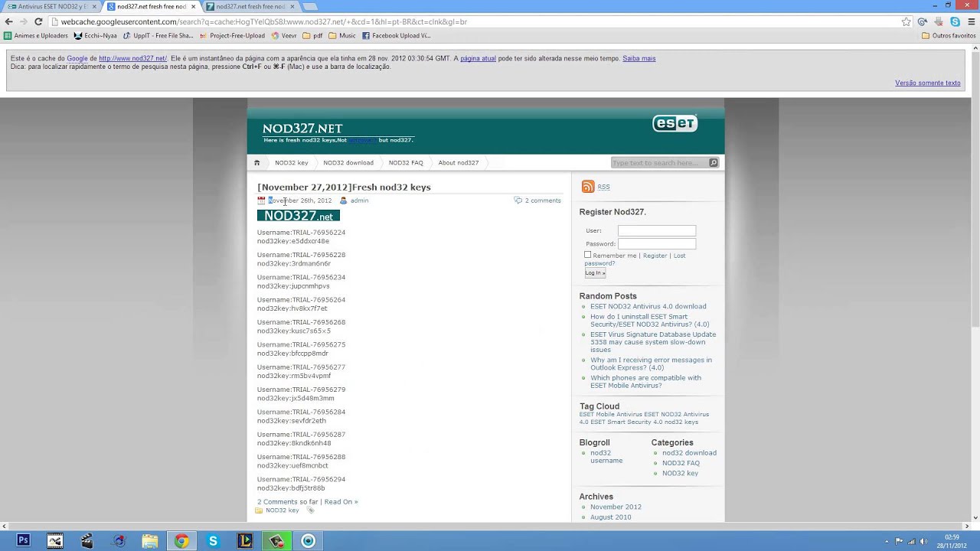Click the User input field
The image size is (980, 551).
coord(657,230)
